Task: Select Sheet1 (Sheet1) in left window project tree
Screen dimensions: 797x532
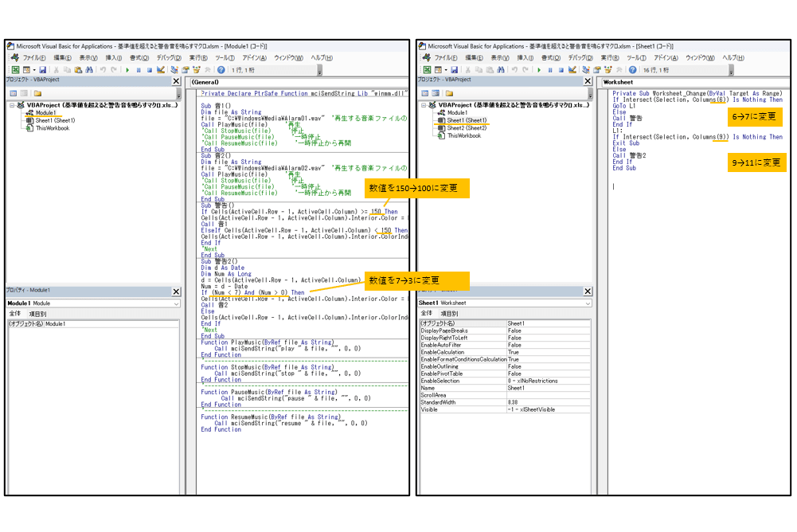Action: [x=56, y=120]
